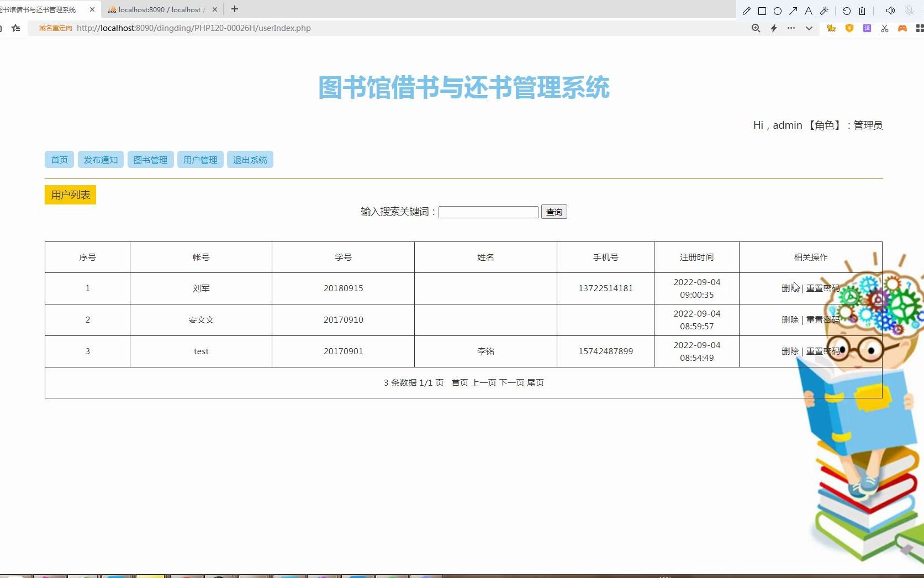Clear annotations with the trash icon
924x578 pixels.
[x=862, y=10]
